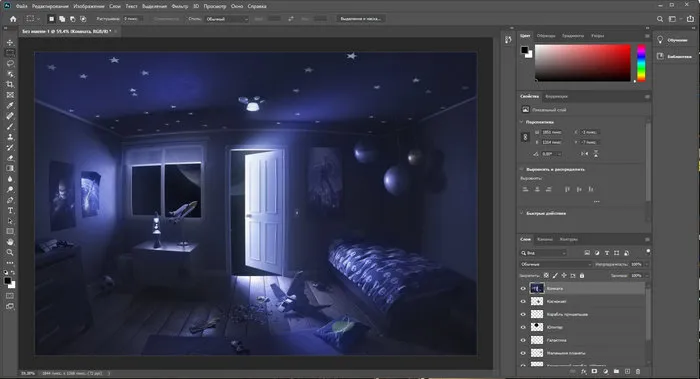Screen dimensions: 700x379
Task: Toggle width-height link in Properties
Action: click(x=525, y=137)
